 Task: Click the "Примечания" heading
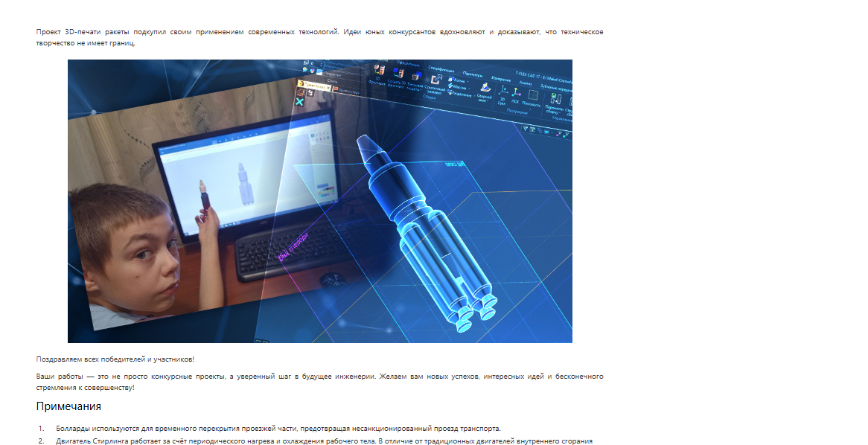68,406
